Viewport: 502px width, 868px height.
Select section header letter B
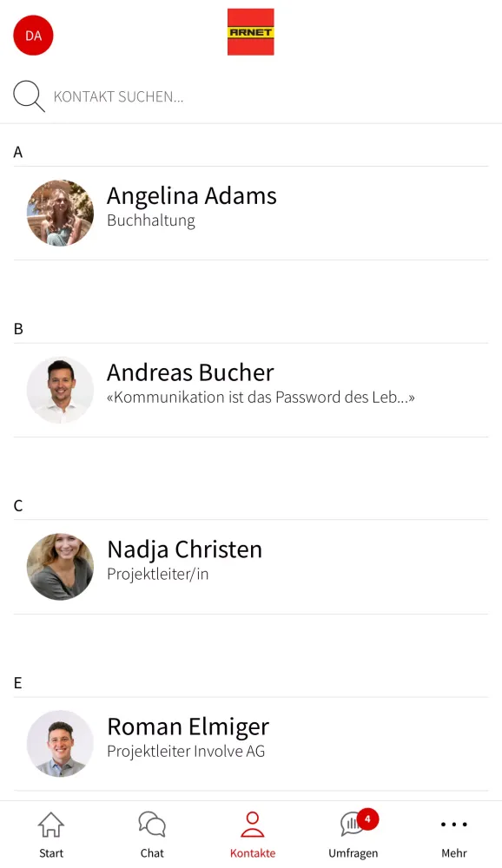[x=17, y=328]
